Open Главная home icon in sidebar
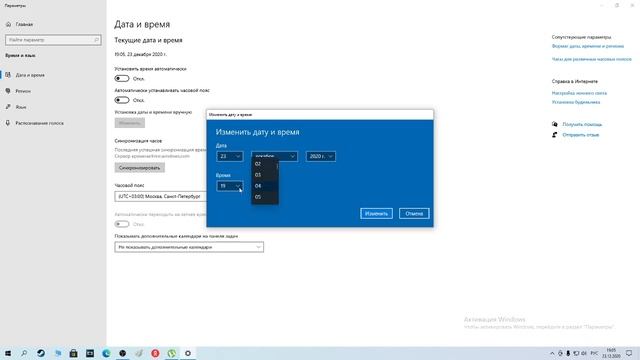 (8, 24)
